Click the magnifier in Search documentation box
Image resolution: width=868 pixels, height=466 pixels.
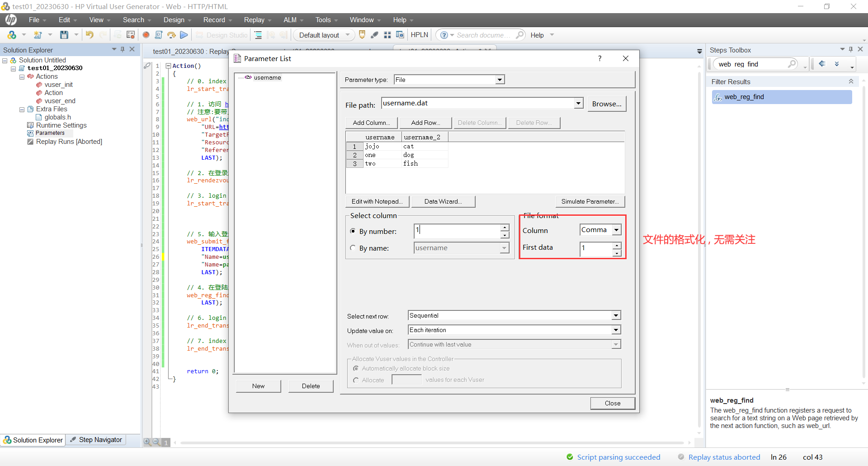pos(520,35)
